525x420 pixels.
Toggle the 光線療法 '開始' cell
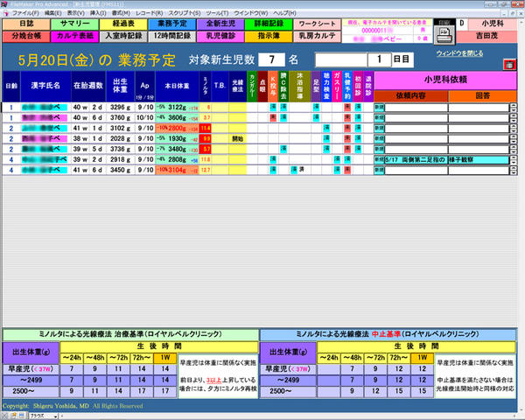coord(237,138)
